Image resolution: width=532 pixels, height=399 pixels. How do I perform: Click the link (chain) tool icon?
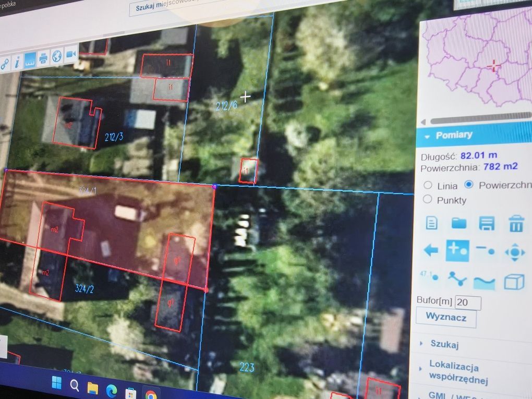[x=4, y=64]
